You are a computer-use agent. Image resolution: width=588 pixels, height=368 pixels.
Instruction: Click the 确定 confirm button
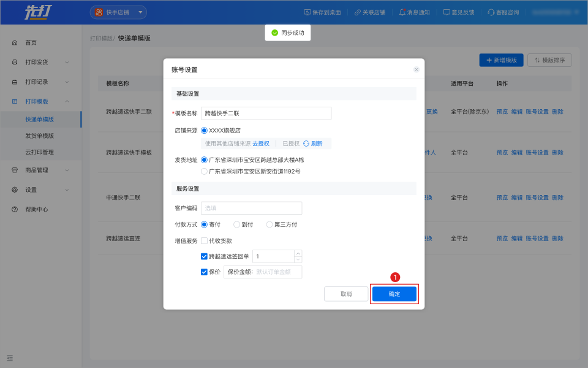pyautogui.click(x=394, y=294)
